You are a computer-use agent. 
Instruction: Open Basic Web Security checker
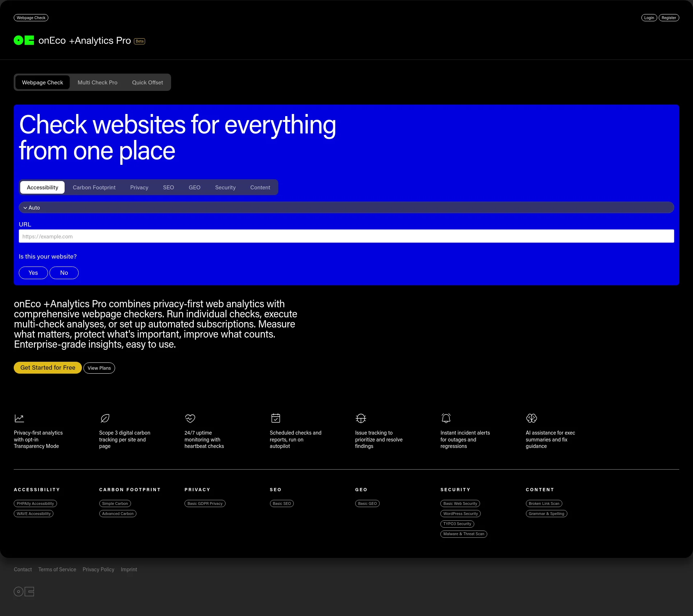460,503
